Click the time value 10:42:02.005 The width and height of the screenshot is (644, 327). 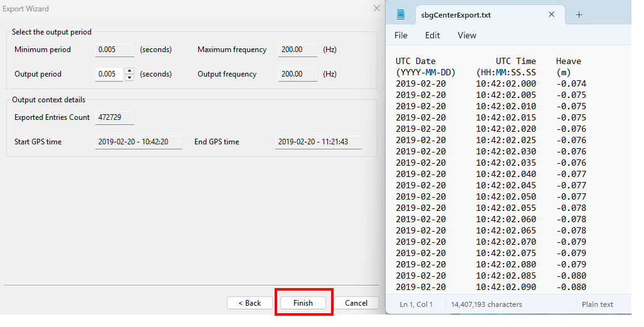pyautogui.click(x=506, y=95)
